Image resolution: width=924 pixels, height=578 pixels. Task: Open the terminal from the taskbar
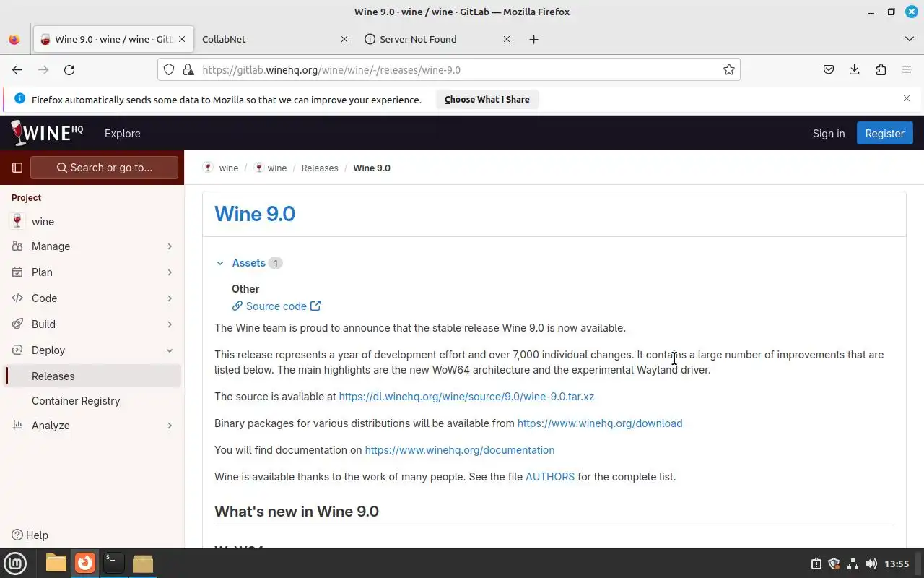[113, 563]
